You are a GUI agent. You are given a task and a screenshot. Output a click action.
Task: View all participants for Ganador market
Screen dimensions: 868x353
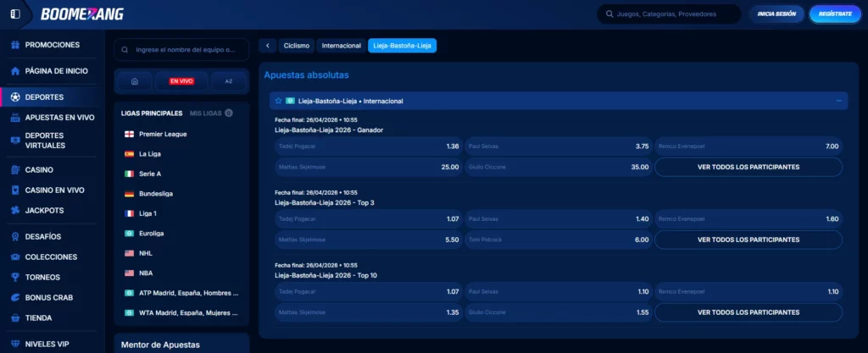click(748, 167)
